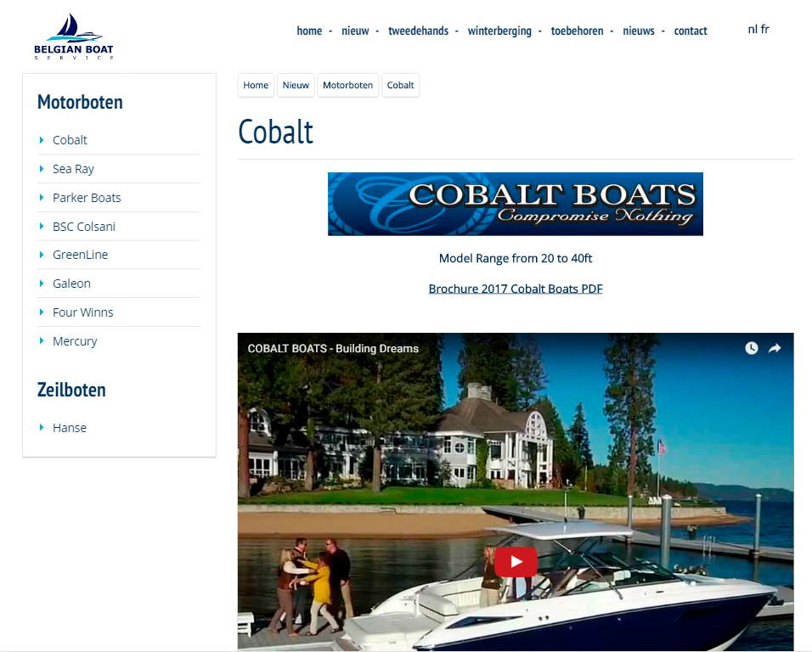Switch language to fr

[765, 30]
